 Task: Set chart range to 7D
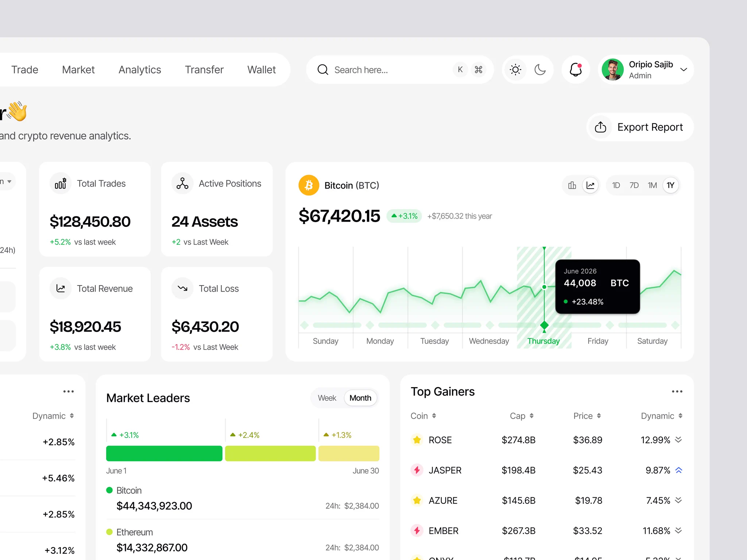[x=634, y=185]
